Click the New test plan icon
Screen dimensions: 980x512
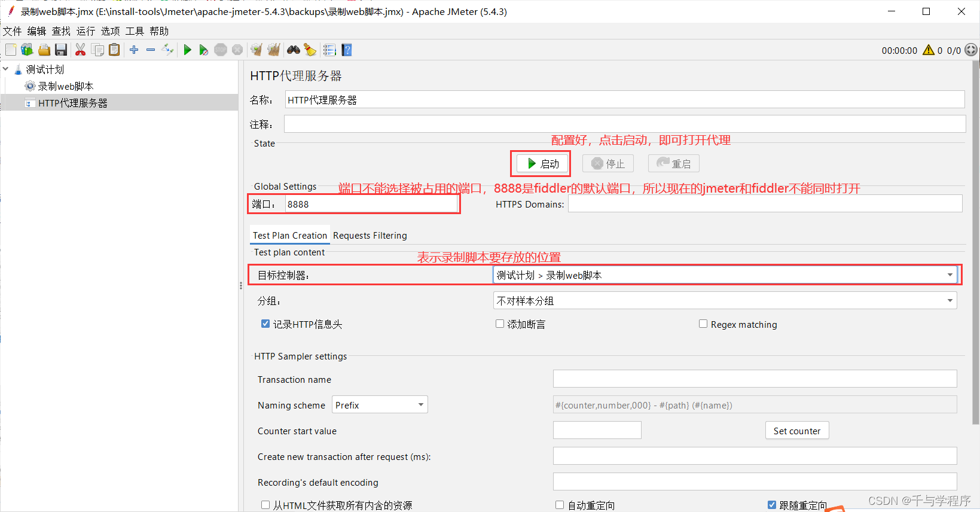click(11, 50)
